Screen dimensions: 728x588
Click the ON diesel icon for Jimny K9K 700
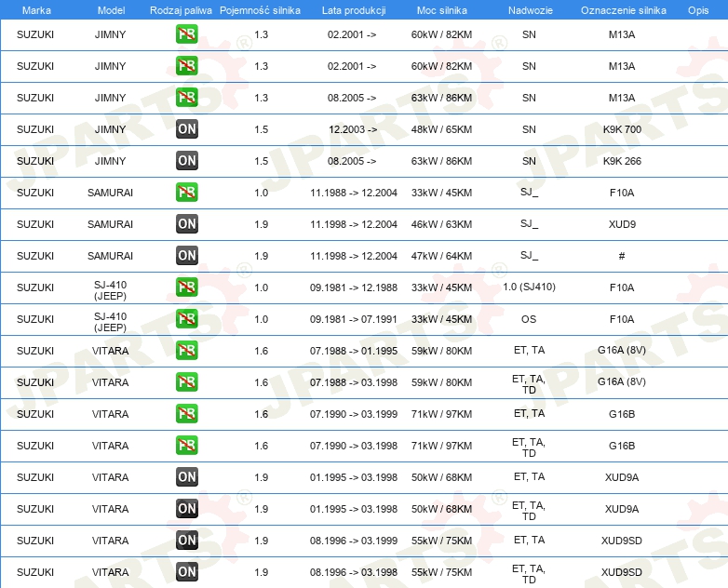[x=186, y=129]
